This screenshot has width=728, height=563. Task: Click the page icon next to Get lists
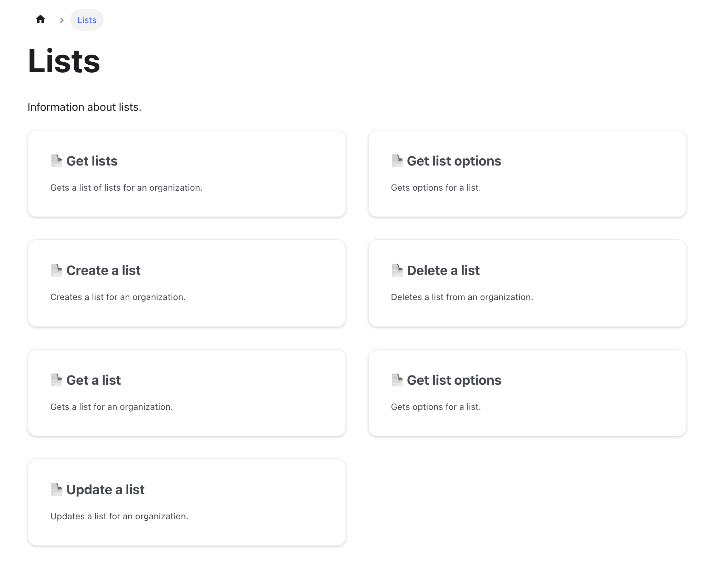pos(56,160)
